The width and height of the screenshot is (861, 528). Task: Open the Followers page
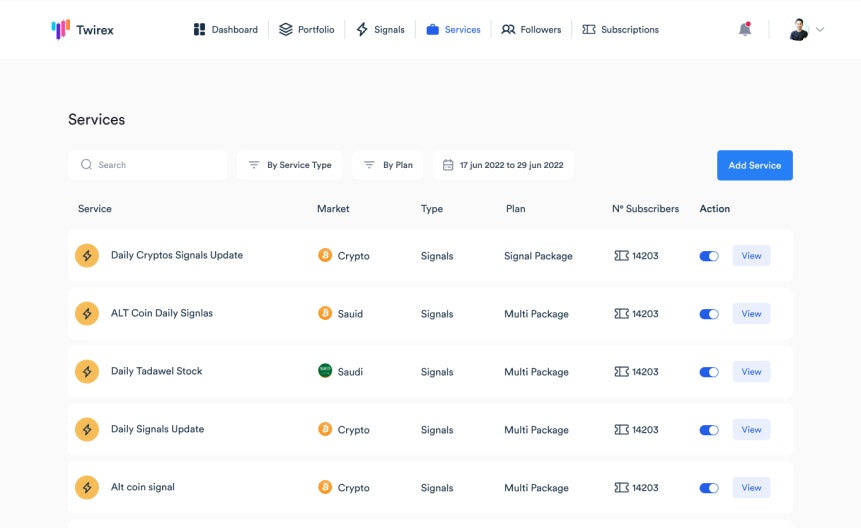[x=531, y=30]
